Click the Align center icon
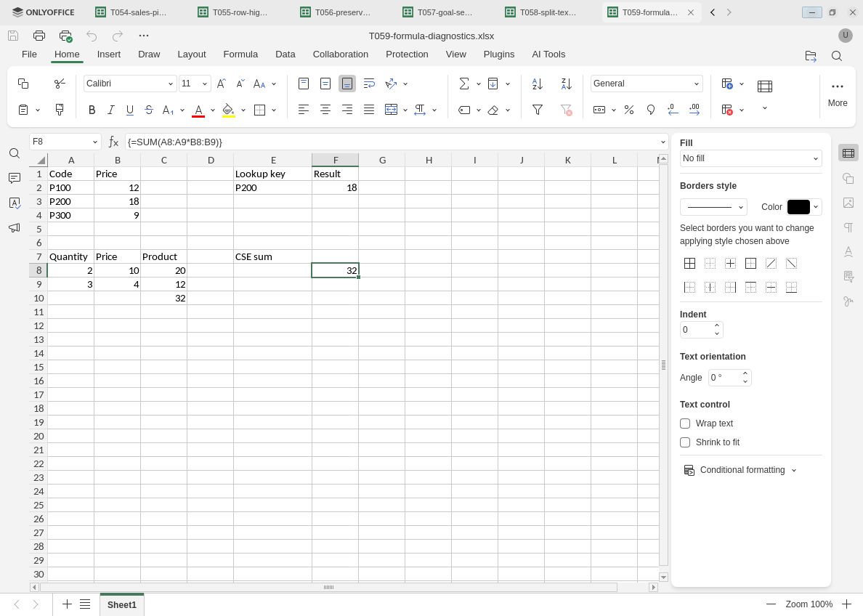 point(325,110)
